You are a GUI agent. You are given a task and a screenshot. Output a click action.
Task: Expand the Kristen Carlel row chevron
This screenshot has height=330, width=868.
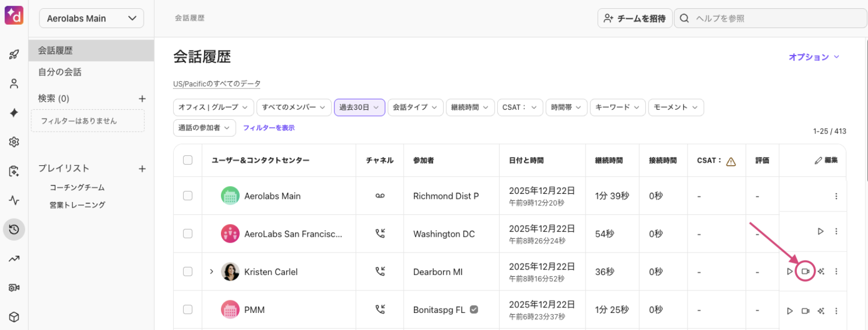[x=212, y=271]
